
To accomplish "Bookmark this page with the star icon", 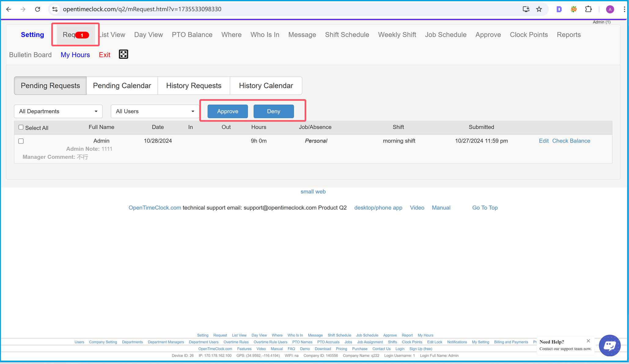I will [x=539, y=9].
